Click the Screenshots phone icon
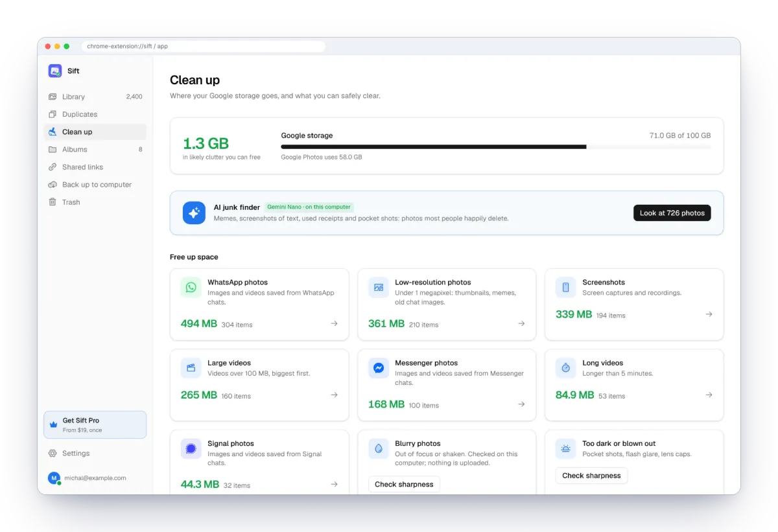Image resolution: width=778 pixels, height=532 pixels. [x=566, y=288]
